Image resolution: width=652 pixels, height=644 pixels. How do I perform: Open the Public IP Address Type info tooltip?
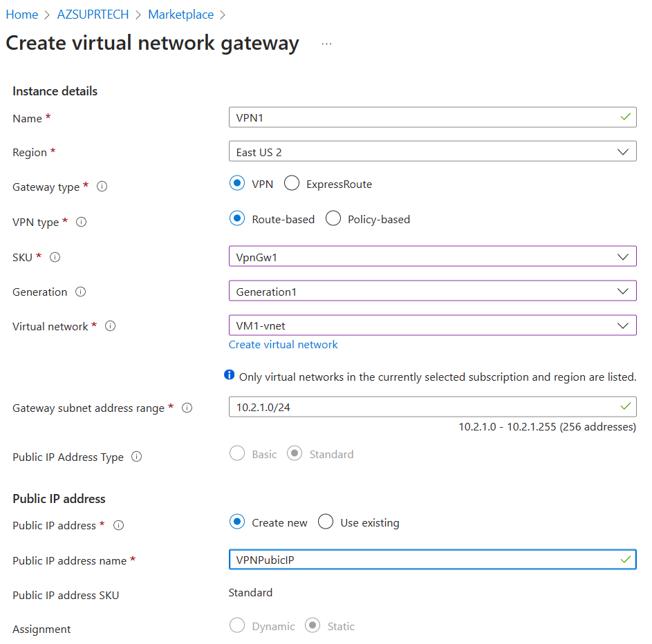pyautogui.click(x=136, y=457)
